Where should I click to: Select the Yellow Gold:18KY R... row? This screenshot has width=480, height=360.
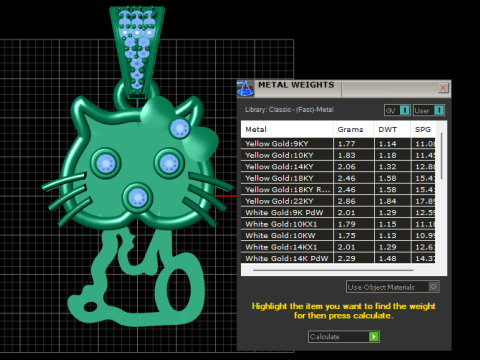coord(338,190)
